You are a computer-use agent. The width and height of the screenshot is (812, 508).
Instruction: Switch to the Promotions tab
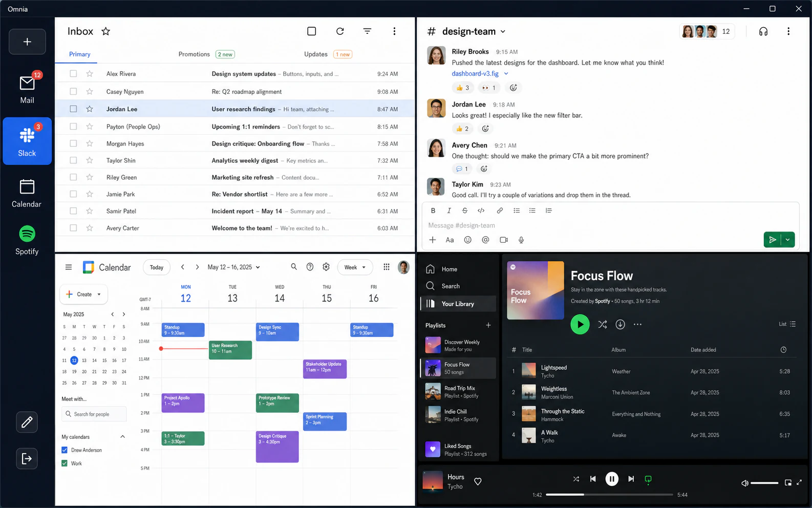(206, 54)
